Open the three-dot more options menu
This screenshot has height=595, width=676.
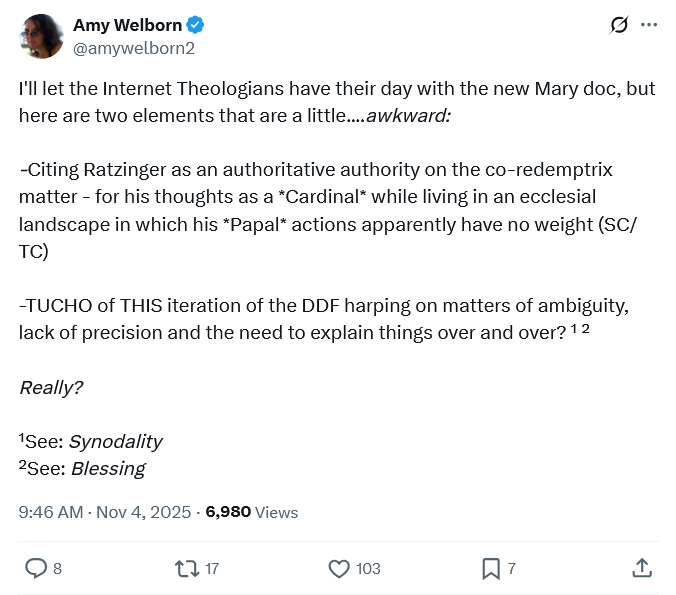point(649,25)
